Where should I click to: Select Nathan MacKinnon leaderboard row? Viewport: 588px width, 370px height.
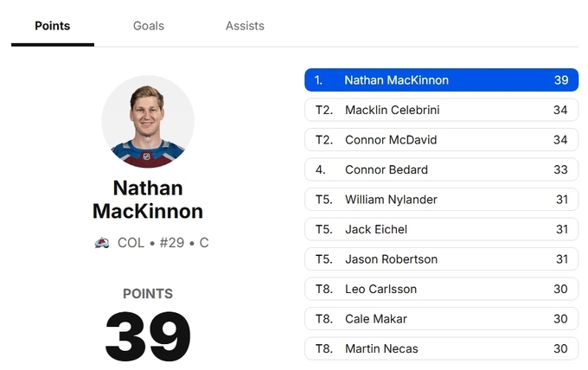tap(441, 80)
